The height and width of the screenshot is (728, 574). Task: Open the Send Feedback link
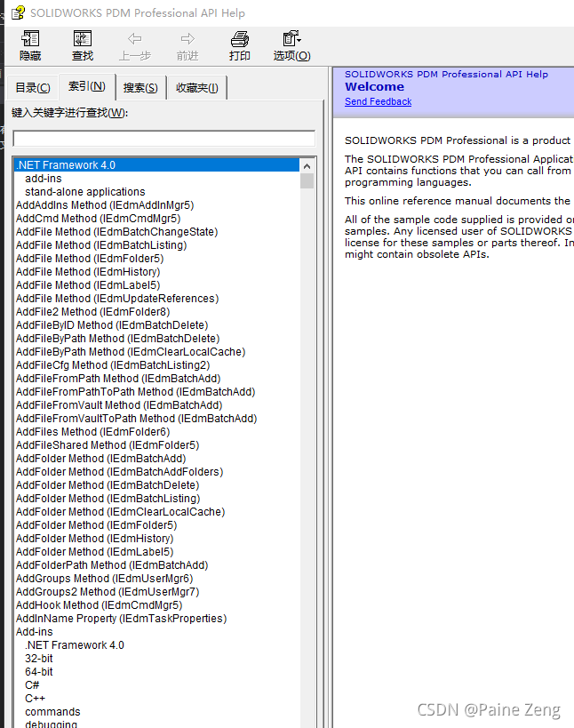tap(378, 101)
